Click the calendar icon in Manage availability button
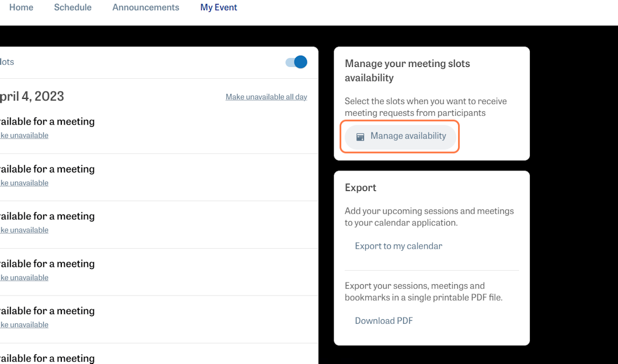Image resolution: width=618 pixels, height=364 pixels. point(360,136)
